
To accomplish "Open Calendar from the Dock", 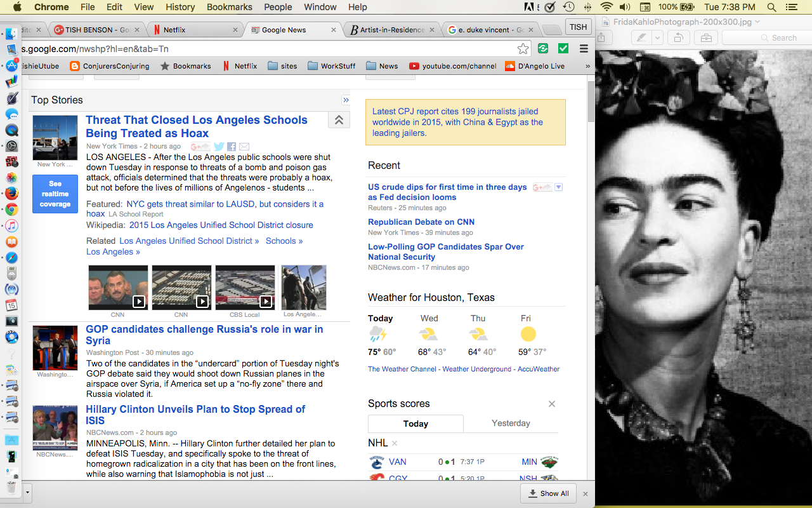I will point(11,305).
